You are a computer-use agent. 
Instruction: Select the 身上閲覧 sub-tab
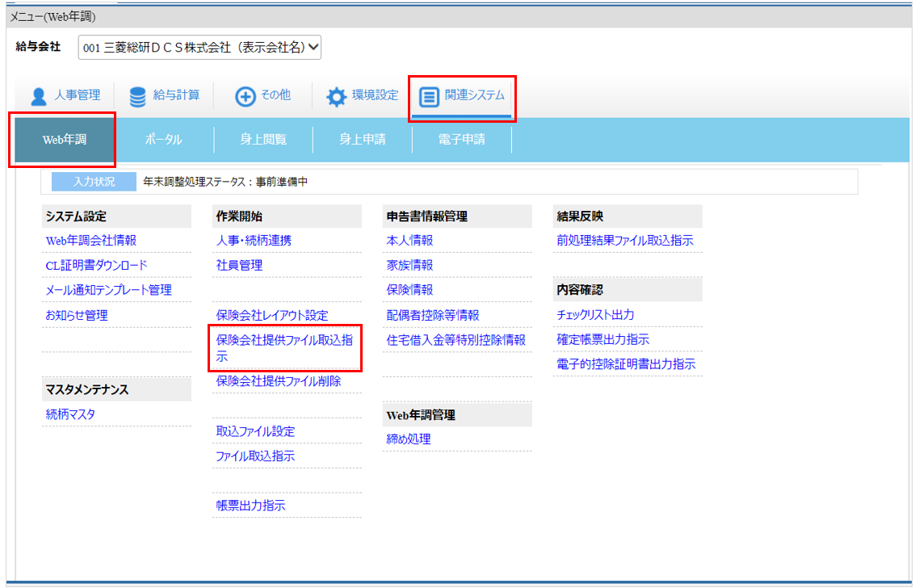point(263,140)
